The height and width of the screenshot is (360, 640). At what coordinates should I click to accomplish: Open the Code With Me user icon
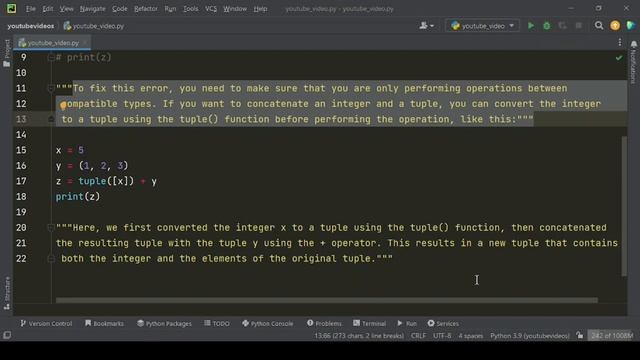(x=426, y=26)
